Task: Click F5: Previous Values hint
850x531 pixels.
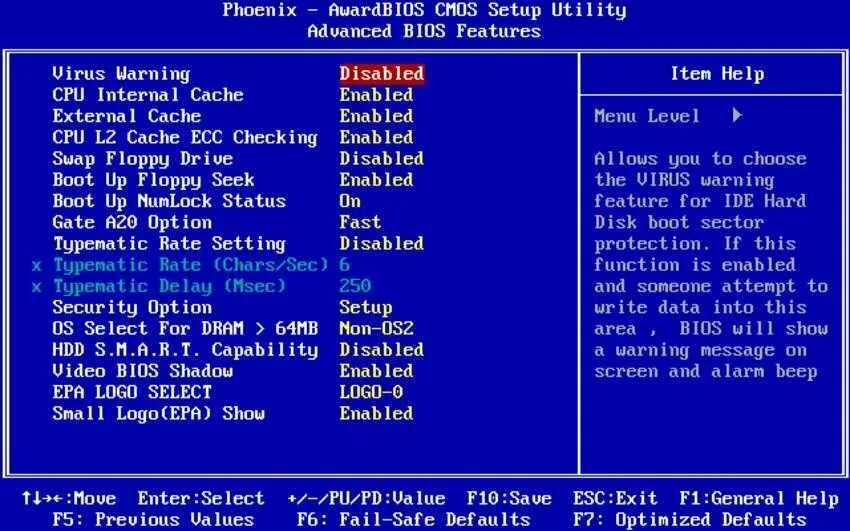Action: coord(153,520)
